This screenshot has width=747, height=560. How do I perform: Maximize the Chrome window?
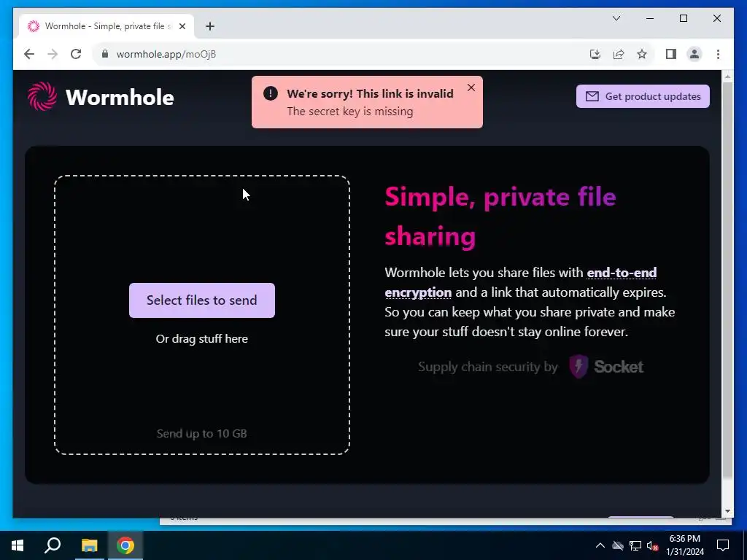pyautogui.click(x=684, y=18)
